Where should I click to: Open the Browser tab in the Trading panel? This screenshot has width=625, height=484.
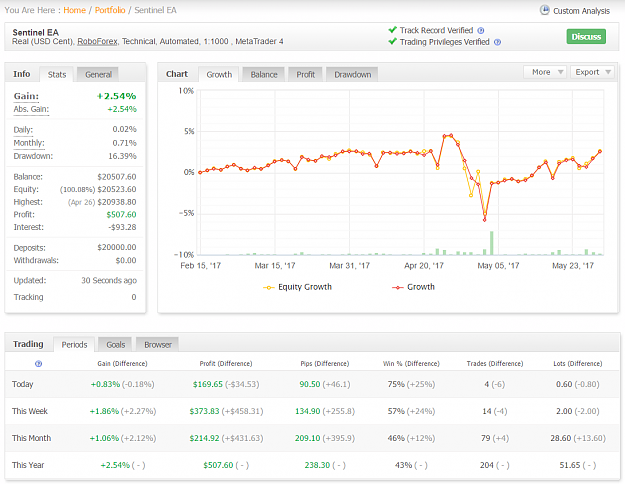157,344
